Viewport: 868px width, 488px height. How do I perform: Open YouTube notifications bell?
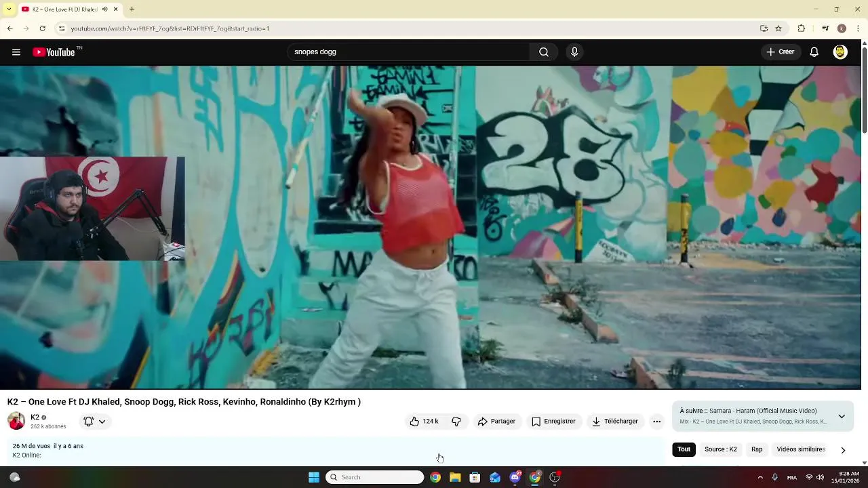pos(814,52)
